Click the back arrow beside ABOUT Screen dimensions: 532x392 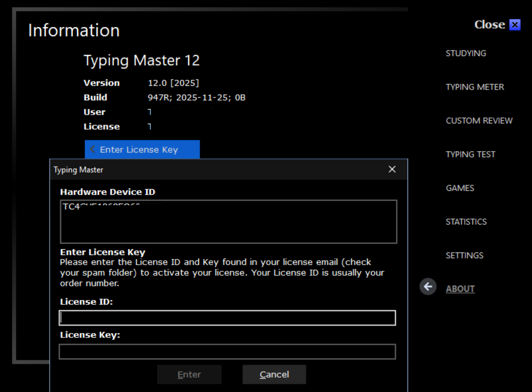[x=427, y=287]
